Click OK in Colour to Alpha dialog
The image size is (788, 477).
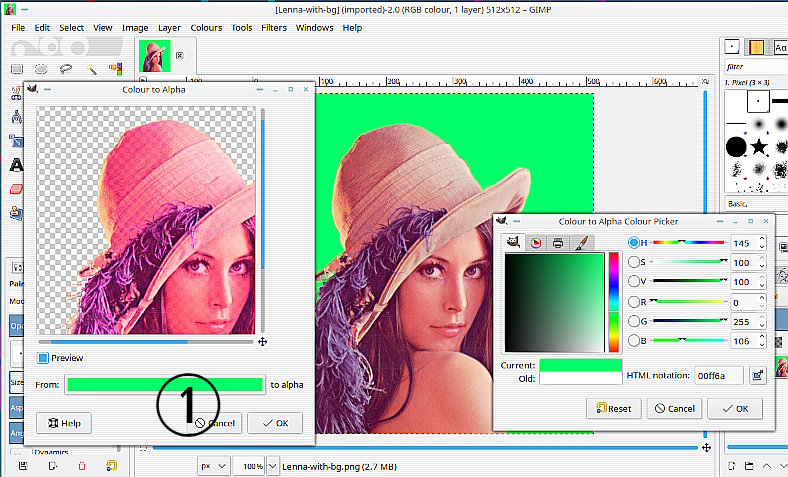(274, 423)
